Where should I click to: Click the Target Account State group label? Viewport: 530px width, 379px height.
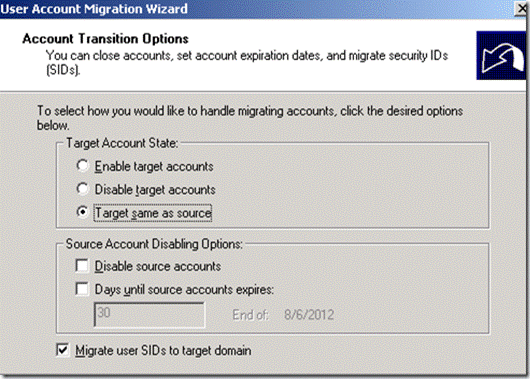click(122, 143)
